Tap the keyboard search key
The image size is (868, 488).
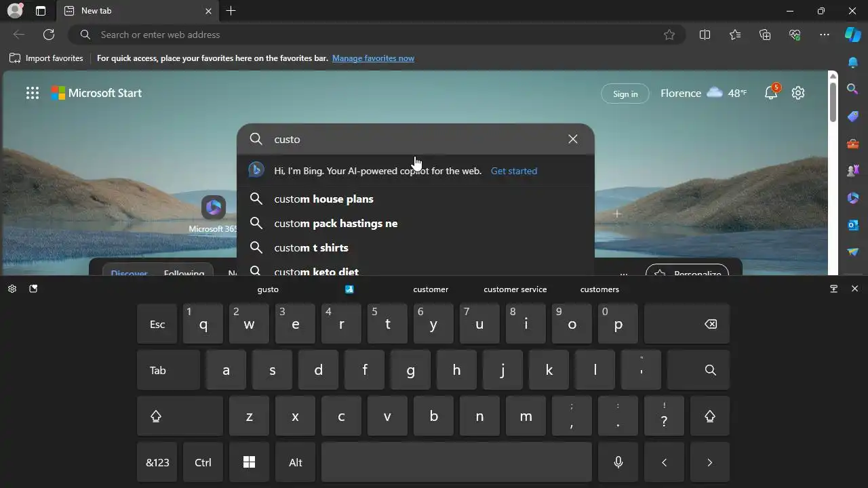click(698, 370)
